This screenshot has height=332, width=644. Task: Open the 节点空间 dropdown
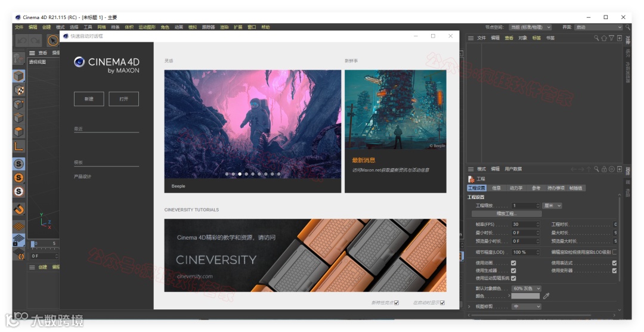(x=530, y=27)
